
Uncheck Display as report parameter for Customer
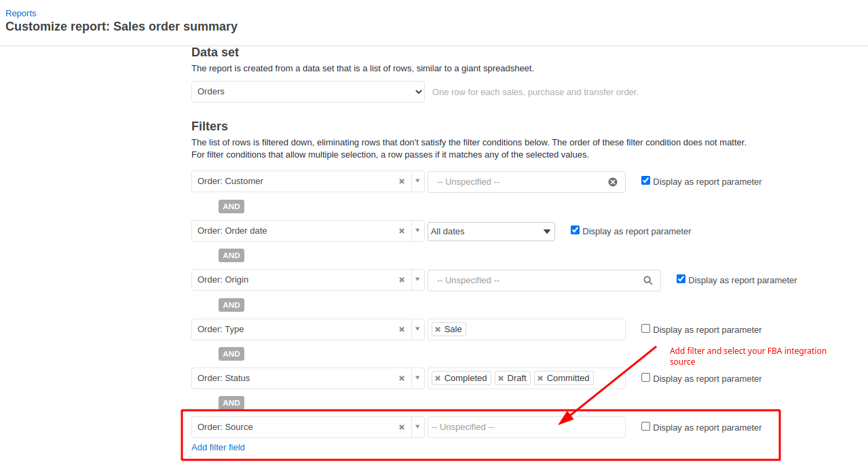646,181
